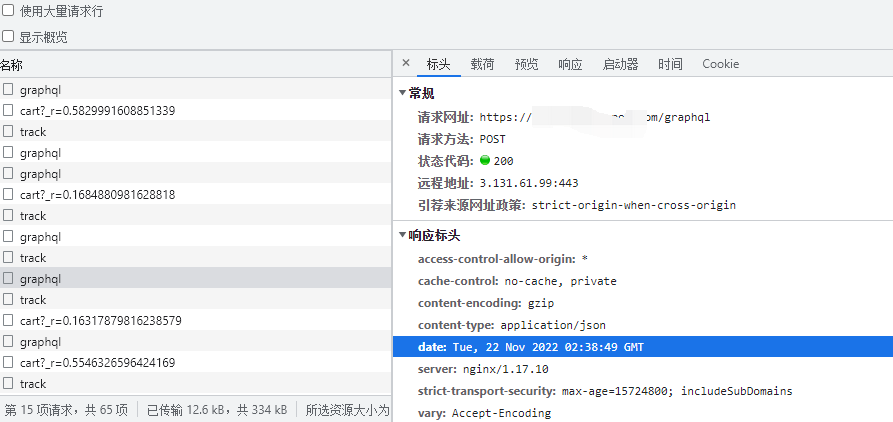The height and width of the screenshot is (422, 893).
Task: Collapse the 常规 section
Action: [403, 93]
